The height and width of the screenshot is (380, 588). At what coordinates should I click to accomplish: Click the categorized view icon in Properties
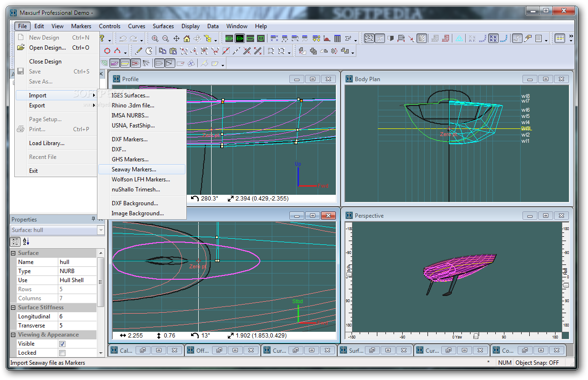click(16, 242)
